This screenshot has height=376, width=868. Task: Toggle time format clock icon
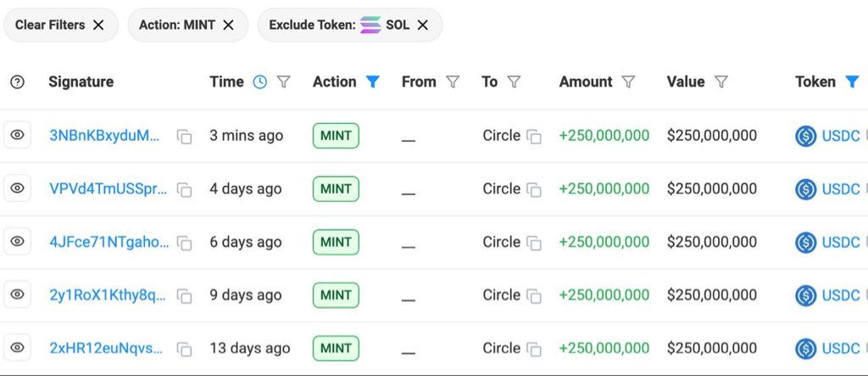260,82
